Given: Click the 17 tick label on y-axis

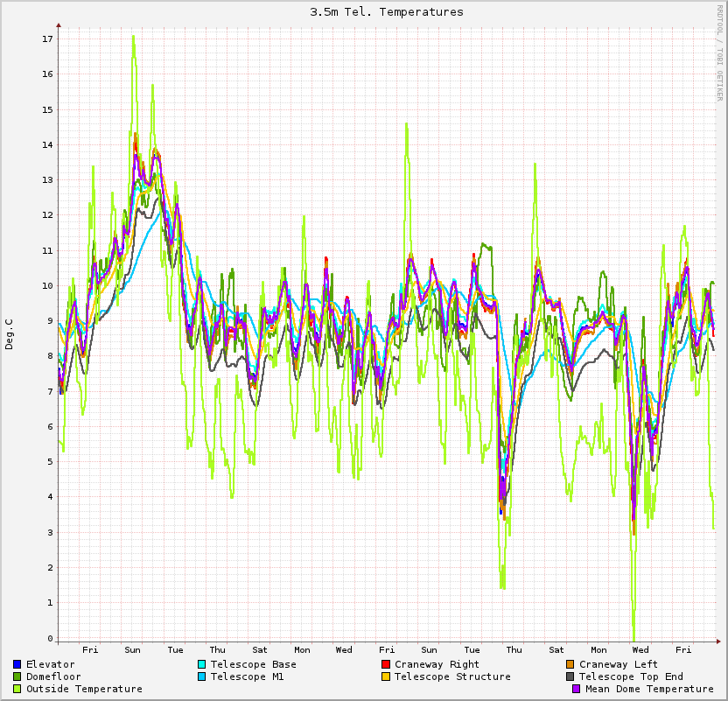Looking at the screenshot, I should [x=47, y=39].
